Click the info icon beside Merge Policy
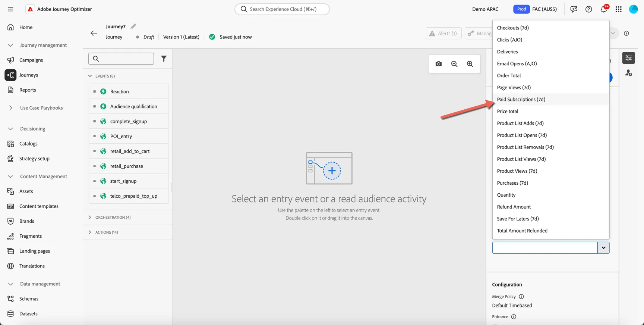The image size is (644, 325). click(x=521, y=297)
